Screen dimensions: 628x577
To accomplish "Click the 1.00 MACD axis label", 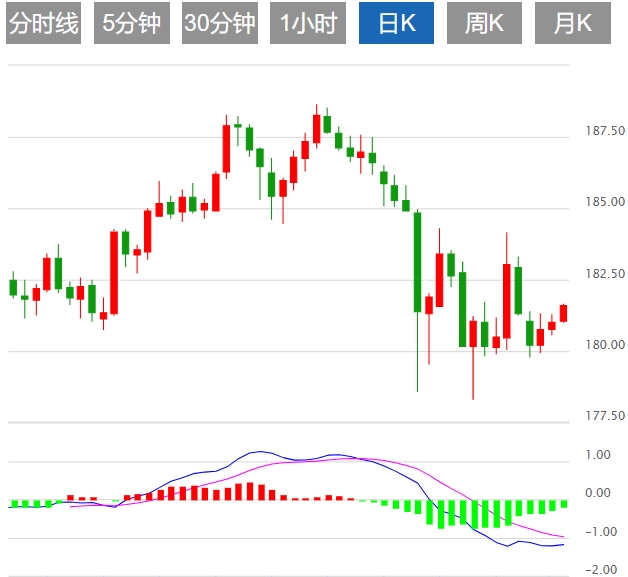I will pyautogui.click(x=598, y=455).
